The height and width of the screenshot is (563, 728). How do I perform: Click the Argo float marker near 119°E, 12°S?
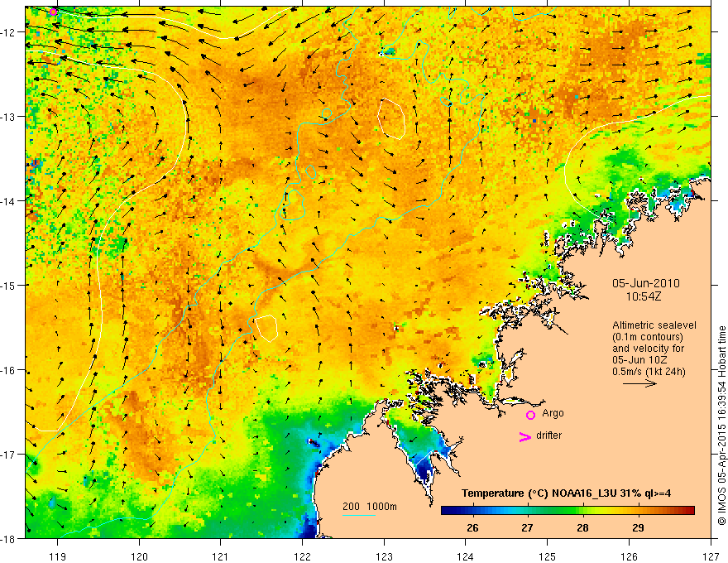tap(54, 12)
